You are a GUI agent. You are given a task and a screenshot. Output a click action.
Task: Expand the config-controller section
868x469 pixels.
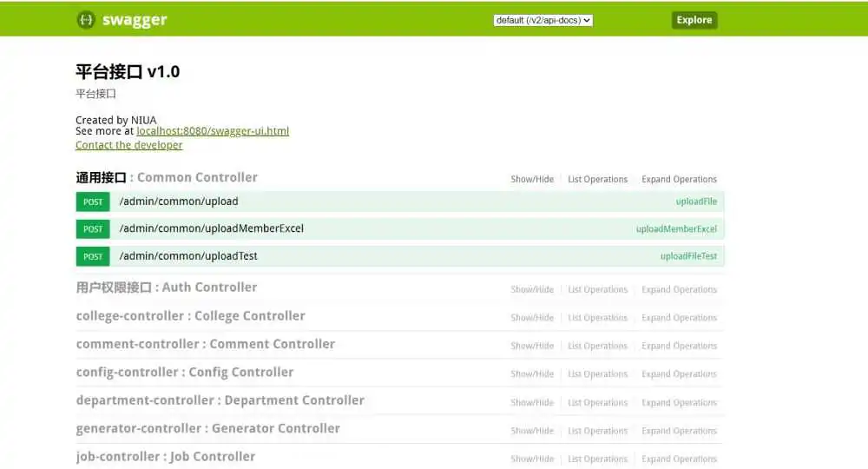[x=185, y=373]
